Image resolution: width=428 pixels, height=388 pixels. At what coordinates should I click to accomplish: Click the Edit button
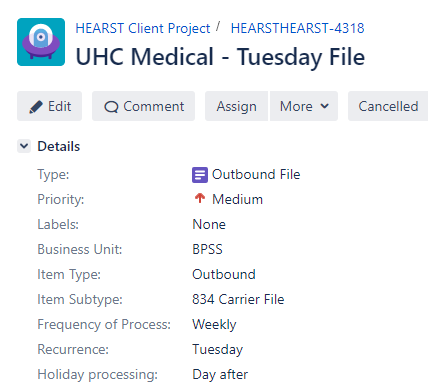(x=49, y=106)
